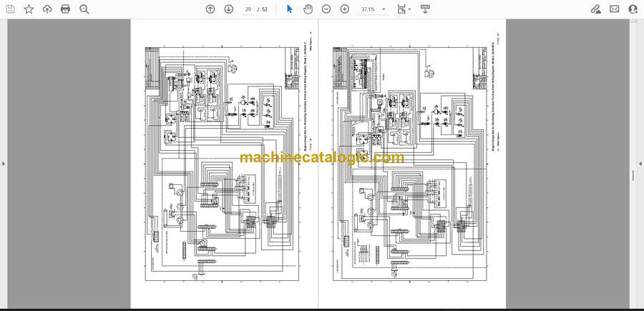Expand the left navigation pane arrow

[4, 164]
